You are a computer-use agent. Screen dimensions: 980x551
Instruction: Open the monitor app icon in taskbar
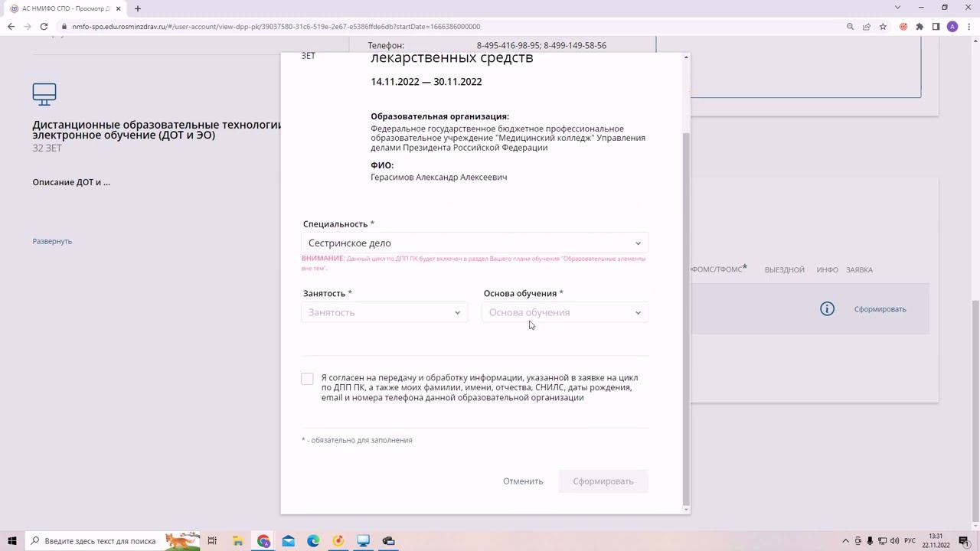(364, 541)
